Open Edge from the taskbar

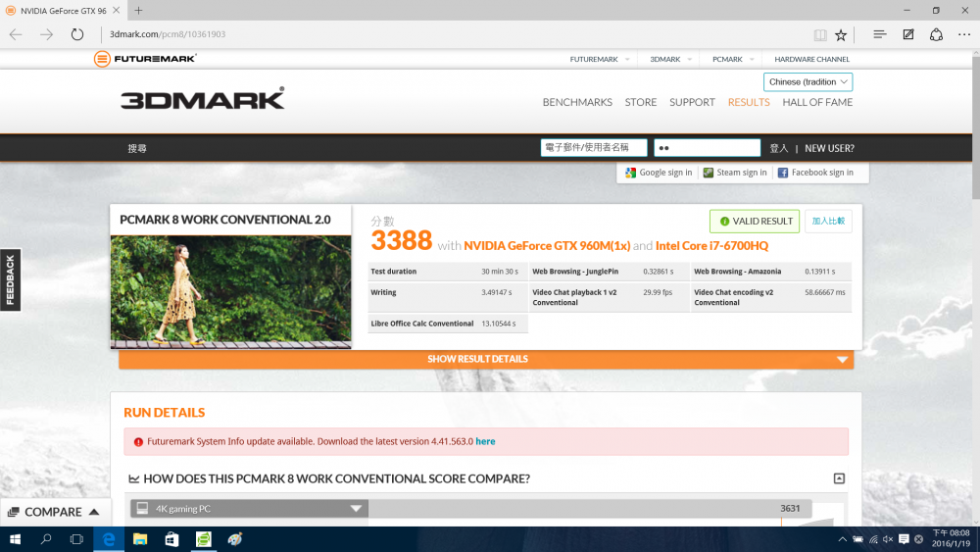(109, 539)
